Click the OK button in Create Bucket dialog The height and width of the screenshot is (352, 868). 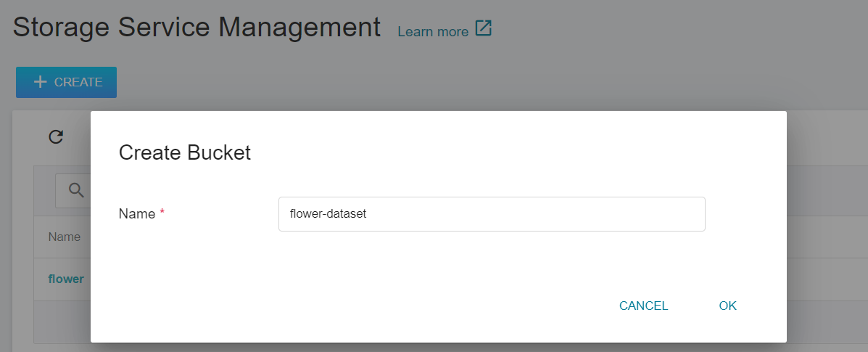pyautogui.click(x=727, y=306)
